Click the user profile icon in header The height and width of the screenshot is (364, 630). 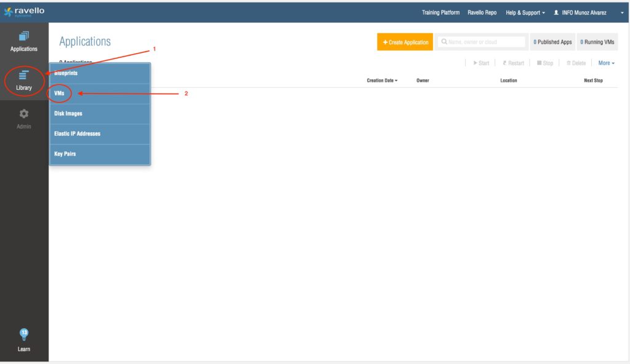[x=556, y=12]
